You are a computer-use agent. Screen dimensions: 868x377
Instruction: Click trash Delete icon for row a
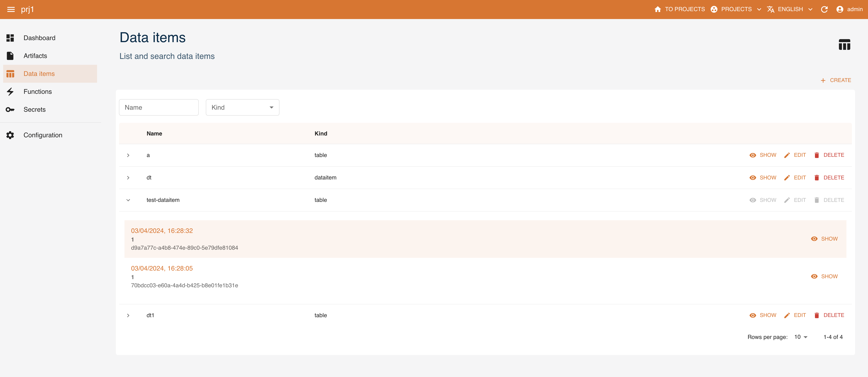(817, 155)
